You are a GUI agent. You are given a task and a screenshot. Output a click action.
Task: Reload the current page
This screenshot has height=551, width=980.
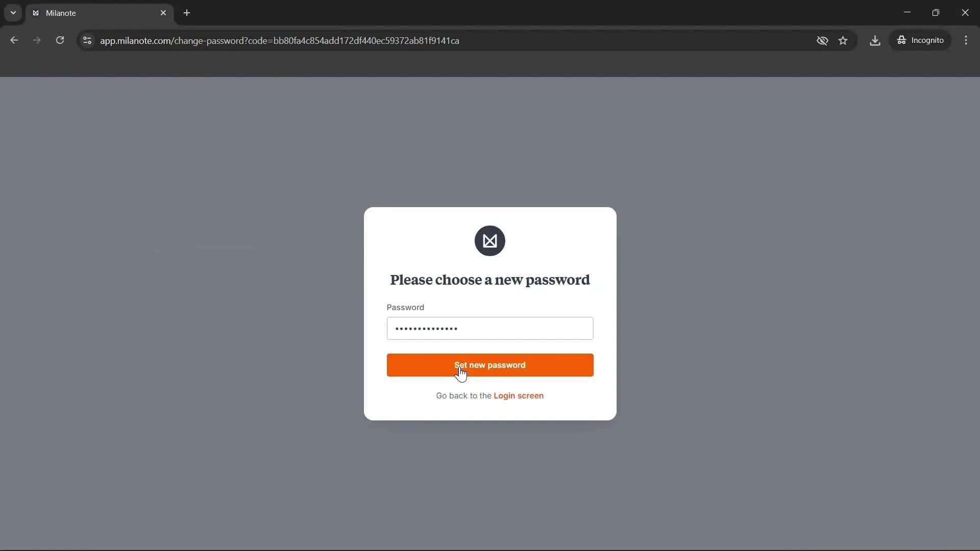click(x=60, y=40)
